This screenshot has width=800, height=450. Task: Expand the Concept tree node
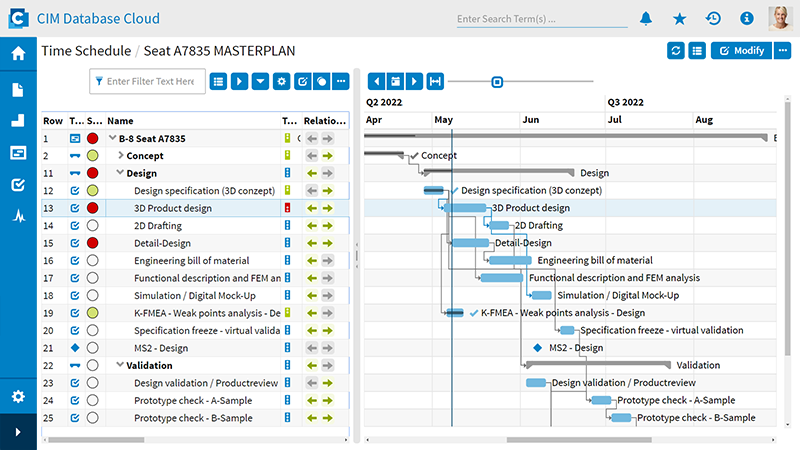(x=121, y=156)
